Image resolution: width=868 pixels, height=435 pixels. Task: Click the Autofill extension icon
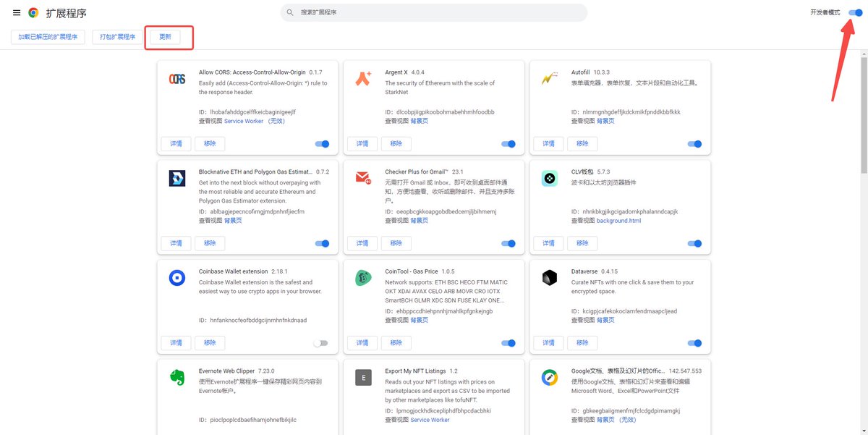point(550,78)
